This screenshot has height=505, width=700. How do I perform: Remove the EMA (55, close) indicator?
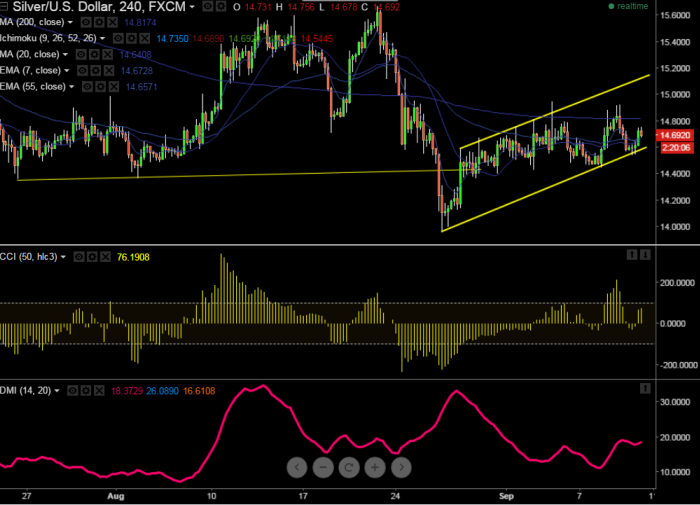[114, 87]
